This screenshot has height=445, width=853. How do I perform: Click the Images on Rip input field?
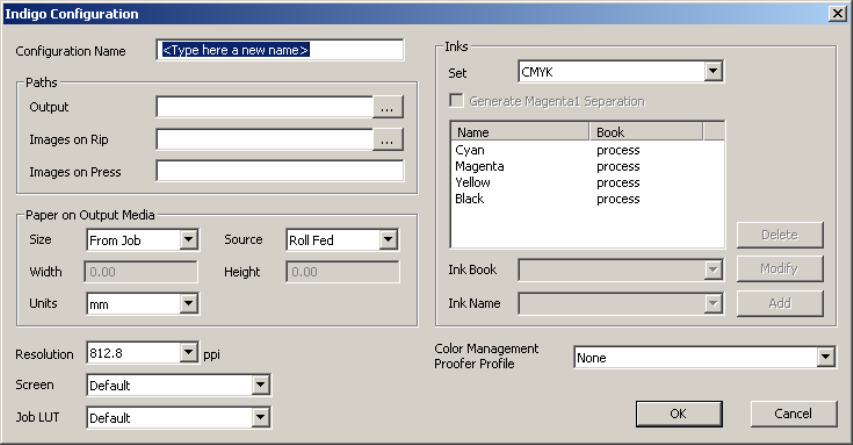264,139
